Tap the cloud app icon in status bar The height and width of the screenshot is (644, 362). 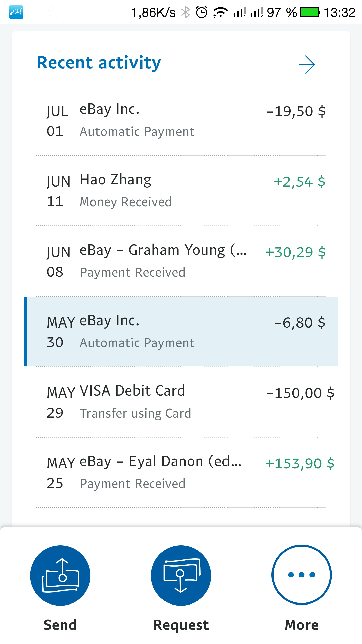point(16,12)
